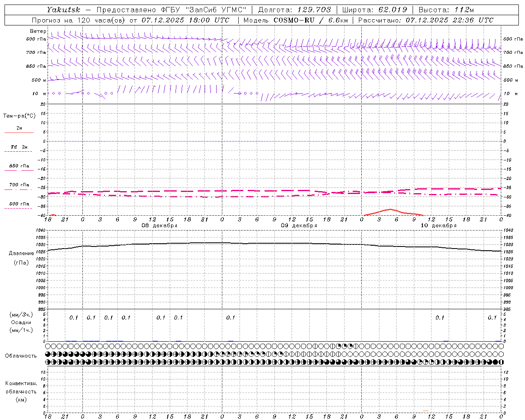The height and width of the screenshot is (420, 525).
Task: Click the Долгота: 129.703 longitude value
Action: [294, 10]
